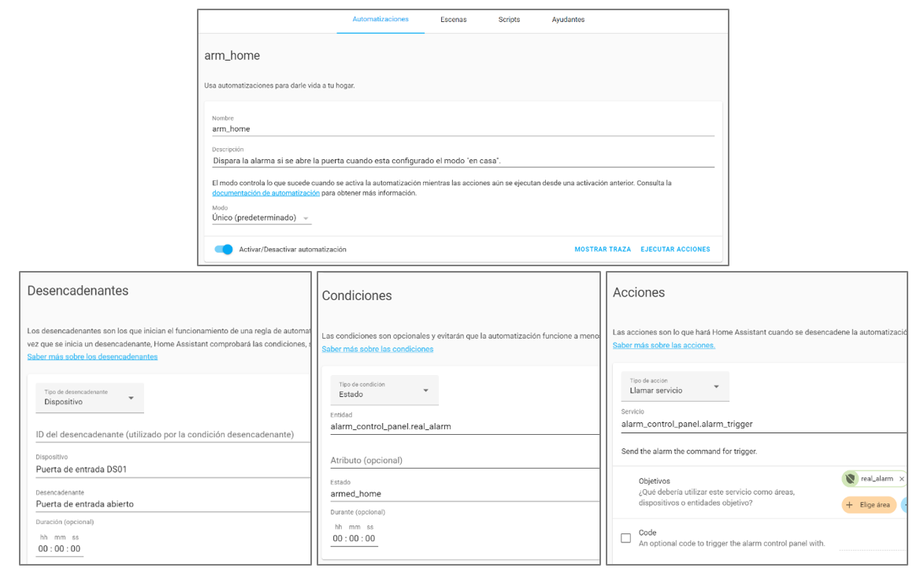Open Saber más sobre los desencadenantes link
This screenshot has width=924, height=579.
point(92,357)
